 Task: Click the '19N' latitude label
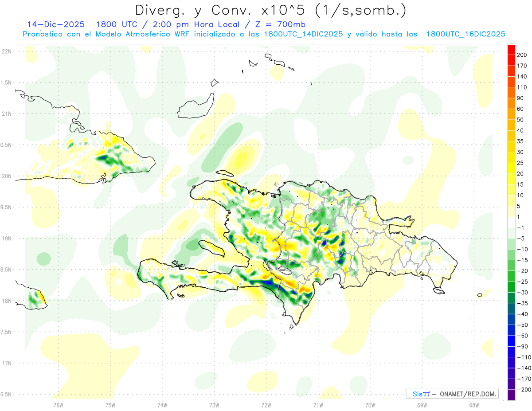(x=6, y=239)
